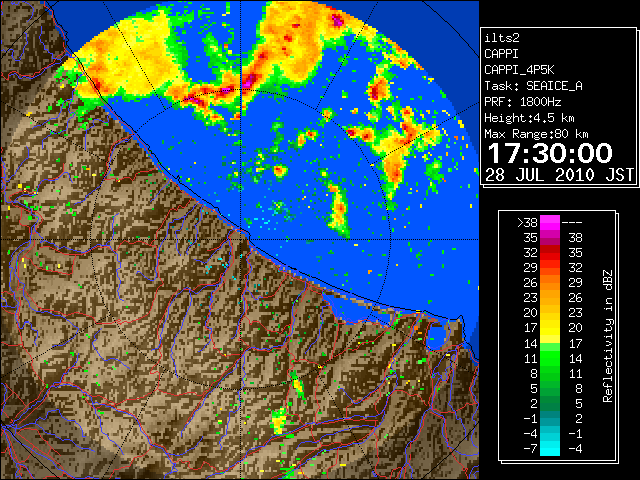Viewport: 640px width, 480px height.
Task: Pick the yellow 17 to 20 legend swatch
Action: click(x=550, y=328)
